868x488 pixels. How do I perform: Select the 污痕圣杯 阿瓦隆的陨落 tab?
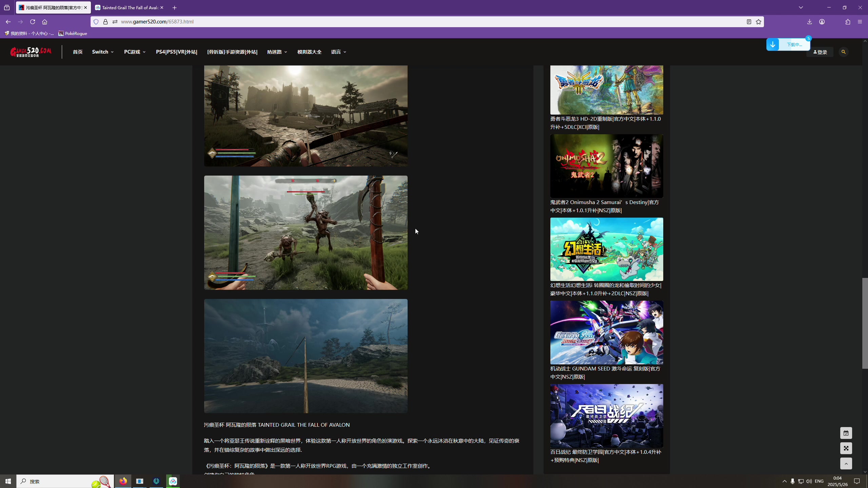pyautogui.click(x=53, y=7)
